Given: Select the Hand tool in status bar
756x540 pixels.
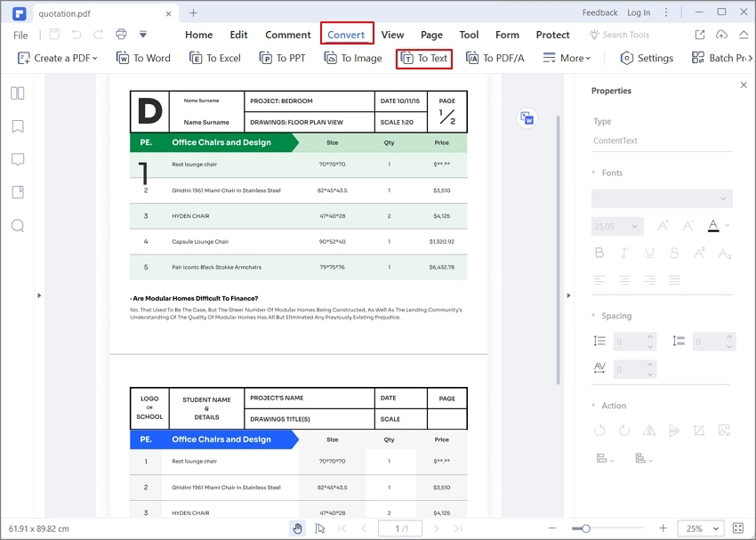Looking at the screenshot, I should (297, 528).
